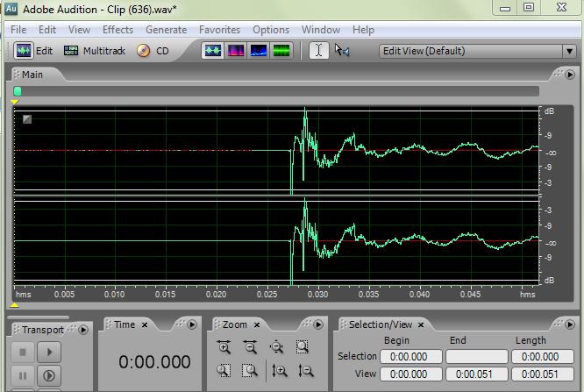The image size is (584, 392).
Task: Toggle Edit view button
Action: click(33, 51)
